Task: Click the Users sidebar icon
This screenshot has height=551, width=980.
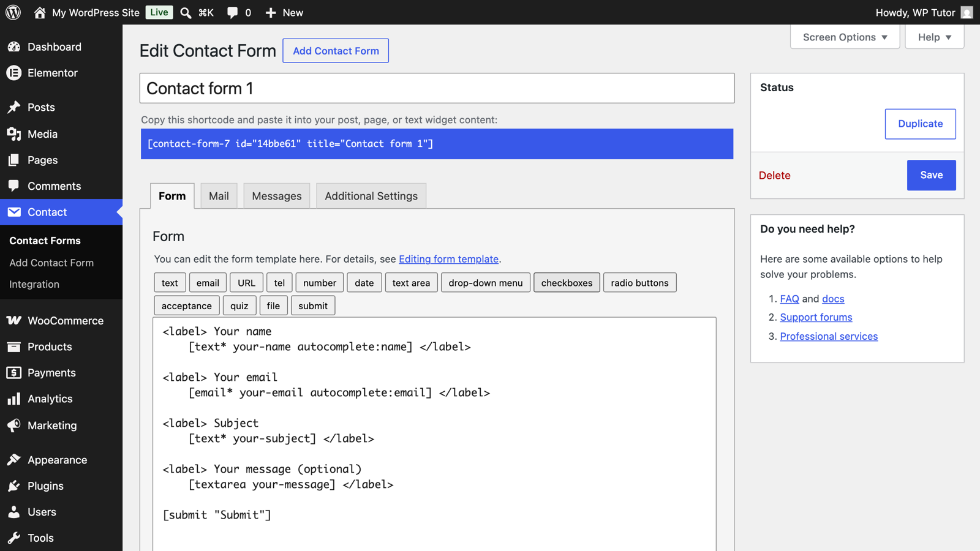Action: point(13,512)
